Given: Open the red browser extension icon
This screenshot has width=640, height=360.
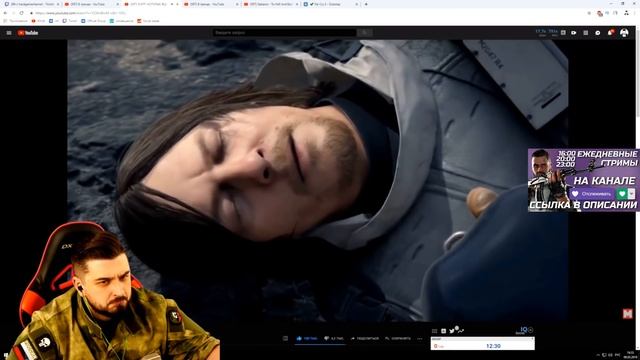Looking at the screenshot, I should (x=599, y=13).
